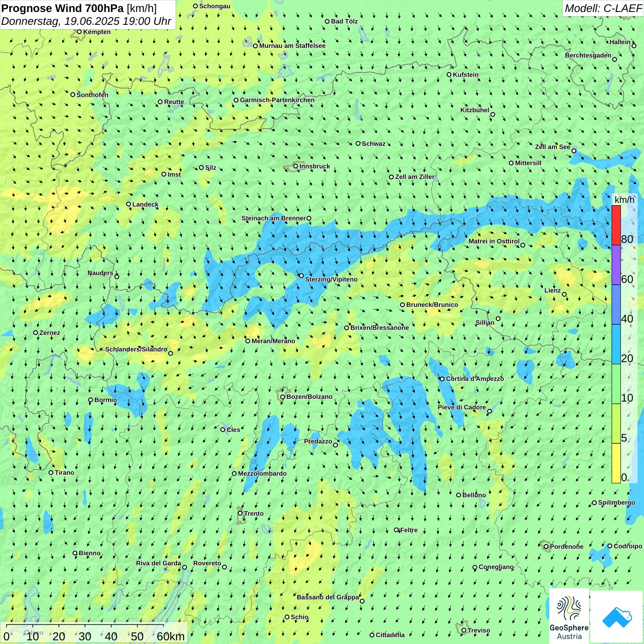This screenshot has width=644, height=644.
Task: Click the GeoSphere Austria logo
Action: pos(569,616)
